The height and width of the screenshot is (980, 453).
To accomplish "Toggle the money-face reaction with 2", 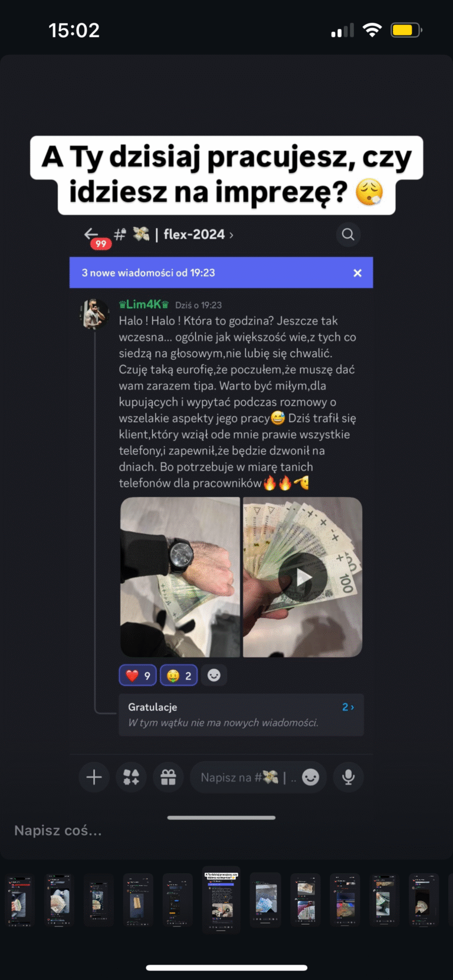I will (179, 675).
